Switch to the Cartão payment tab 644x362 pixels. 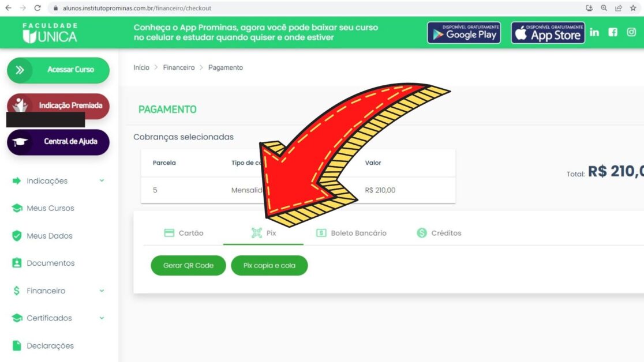[x=184, y=233]
